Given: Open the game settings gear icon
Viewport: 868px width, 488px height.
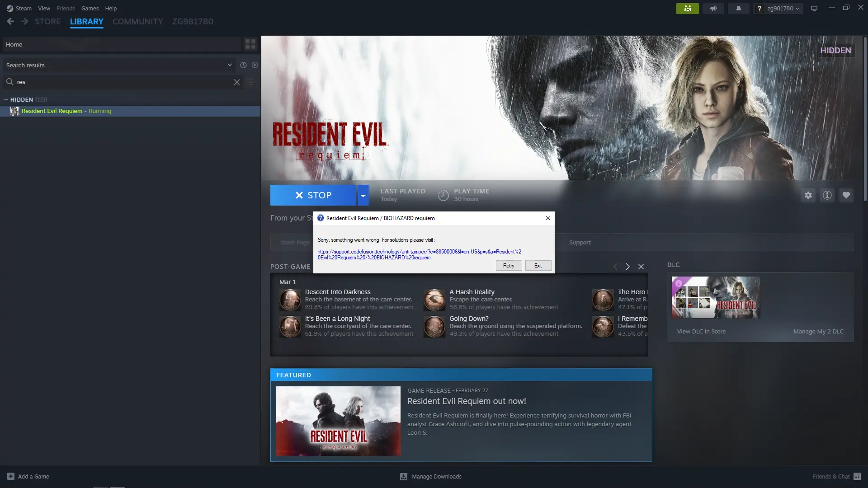Looking at the screenshot, I should (x=808, y=195).
